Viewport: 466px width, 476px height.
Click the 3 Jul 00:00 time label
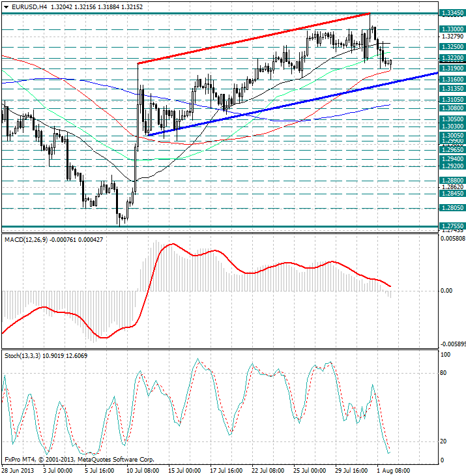[57, 471]
